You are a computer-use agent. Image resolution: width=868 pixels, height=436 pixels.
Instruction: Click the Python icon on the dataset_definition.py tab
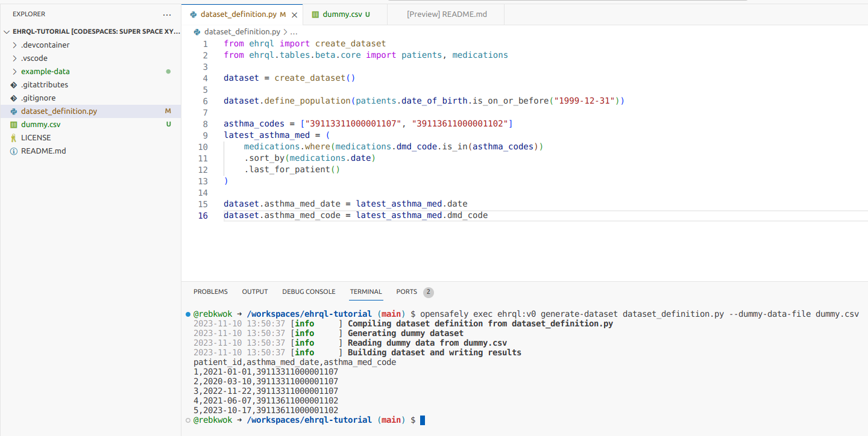point(194,14)
